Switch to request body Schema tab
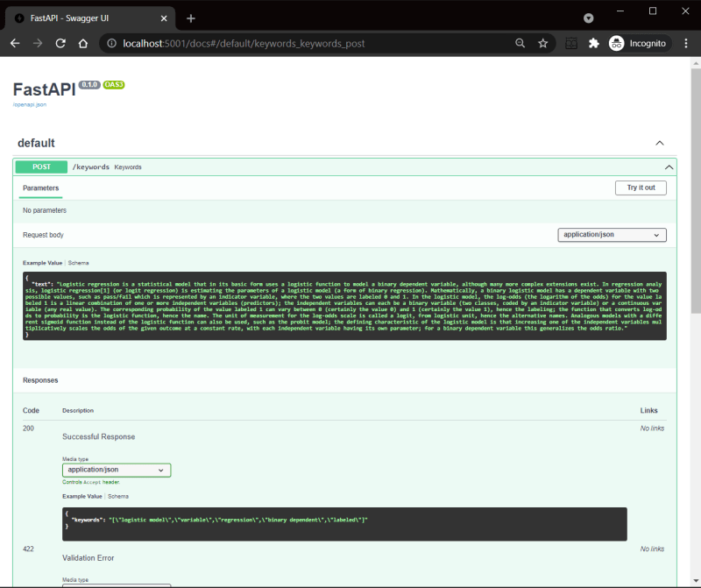 78,263
